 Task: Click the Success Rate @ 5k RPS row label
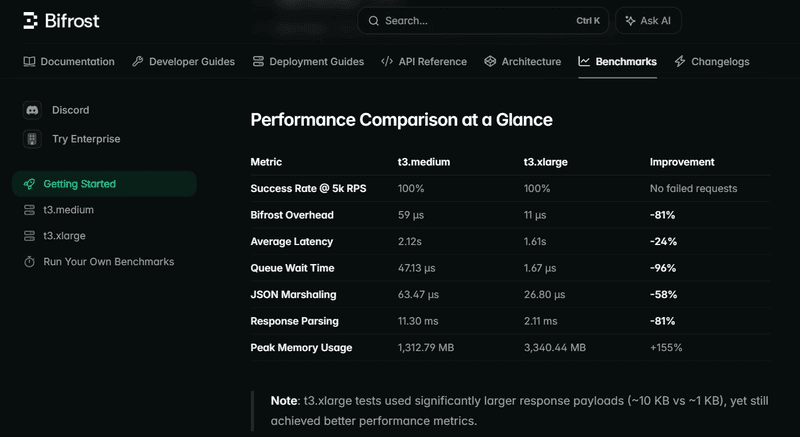pos(308,189)
